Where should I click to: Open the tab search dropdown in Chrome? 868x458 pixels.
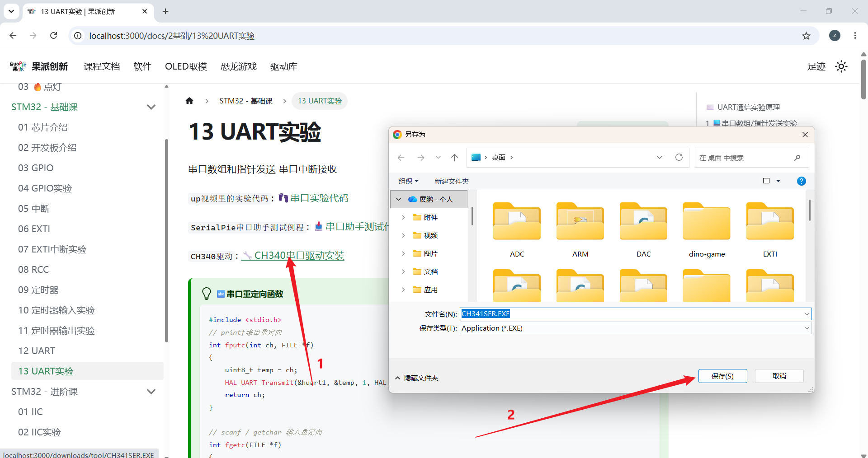tap(11, 11)
